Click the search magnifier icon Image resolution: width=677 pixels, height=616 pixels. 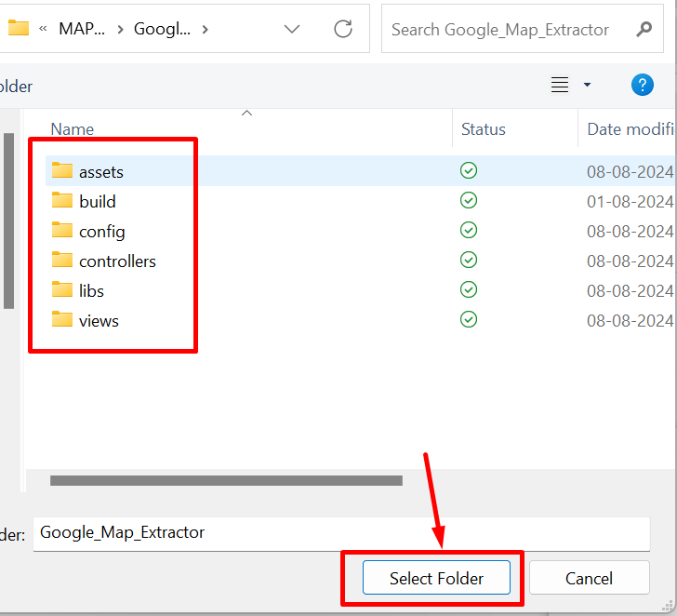click(644, 29)
